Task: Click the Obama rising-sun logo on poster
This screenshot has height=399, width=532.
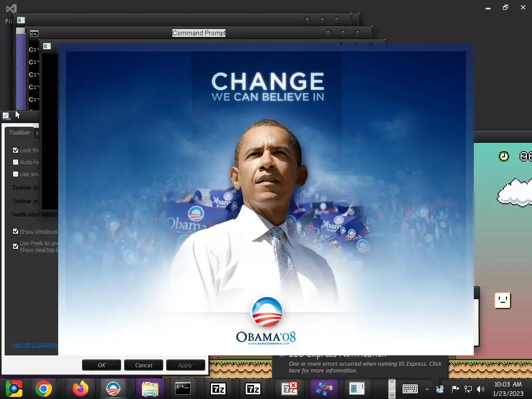Action: pos(267,312)
